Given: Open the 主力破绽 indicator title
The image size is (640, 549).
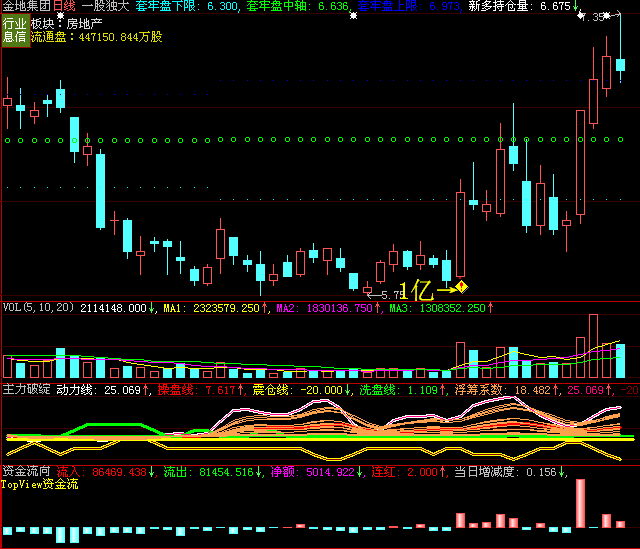Looking at the screenshot, I should (x=26, y=388).
